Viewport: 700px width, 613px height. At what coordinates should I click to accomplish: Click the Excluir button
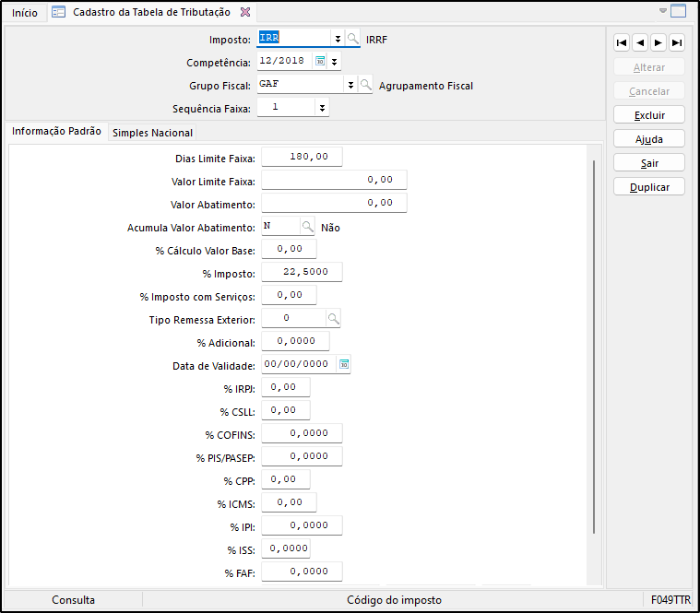coord(649,115)
